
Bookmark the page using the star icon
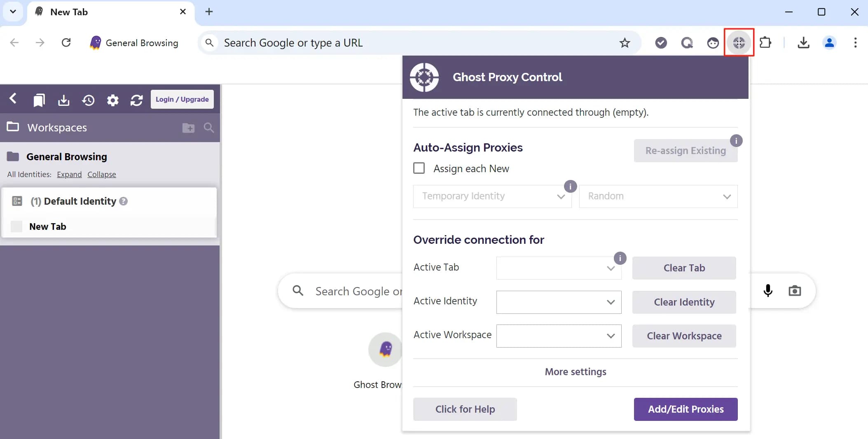coord(624,42)
